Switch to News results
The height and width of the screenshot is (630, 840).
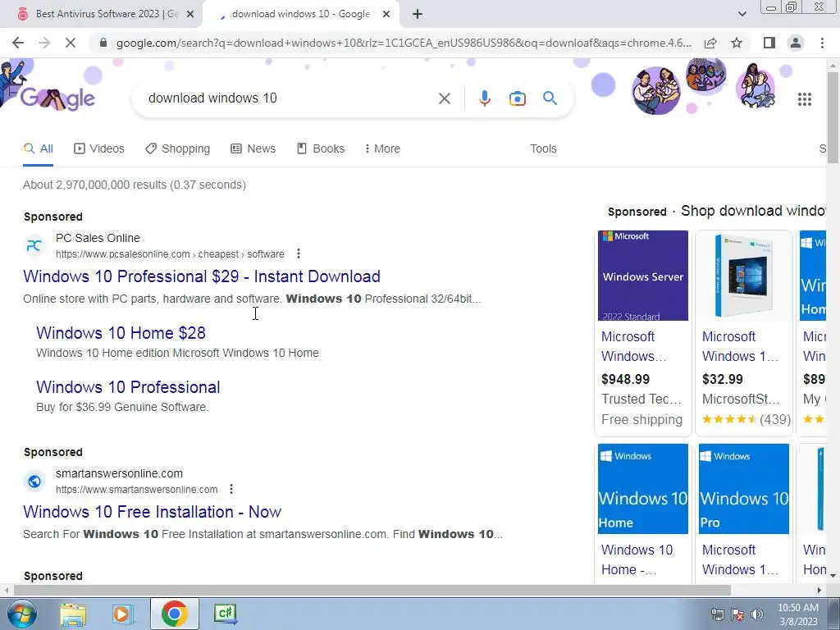(x=253, y=148)
